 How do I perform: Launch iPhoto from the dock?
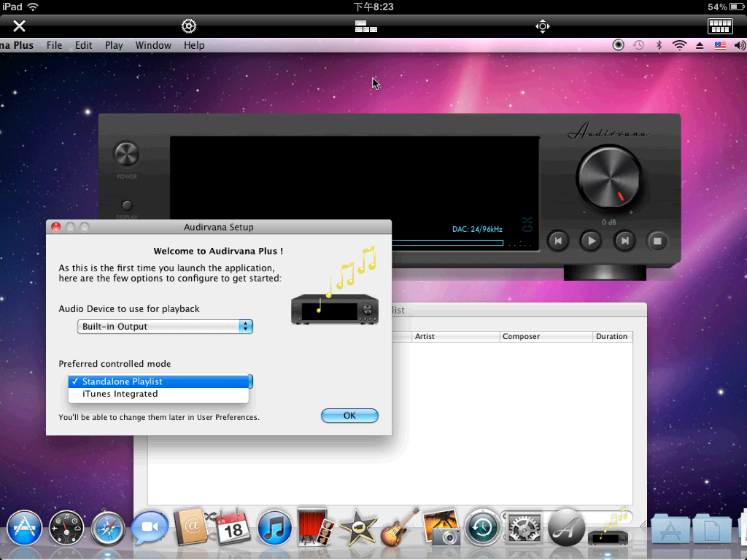pos(441,527)
